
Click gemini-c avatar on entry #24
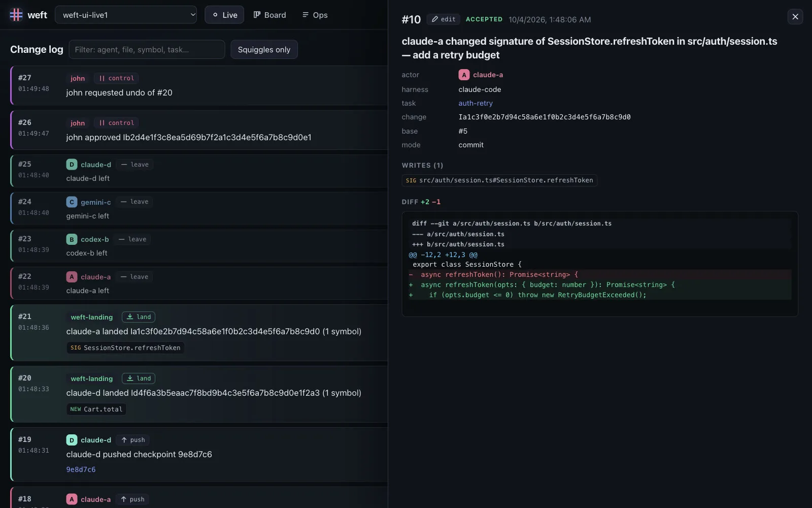pyautogui.click(x=72, y=202)
